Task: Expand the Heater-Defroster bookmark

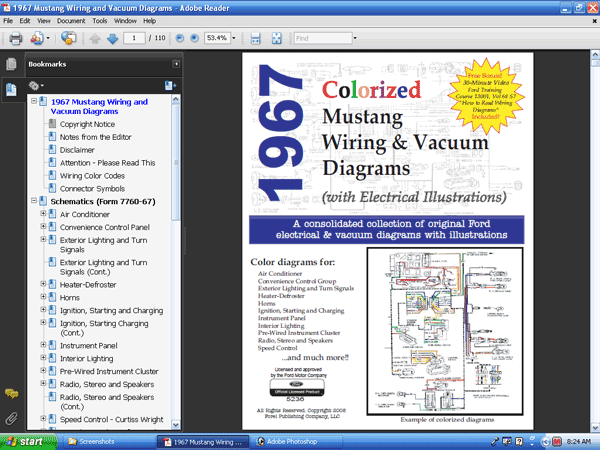Action: [x=43, y=284]
